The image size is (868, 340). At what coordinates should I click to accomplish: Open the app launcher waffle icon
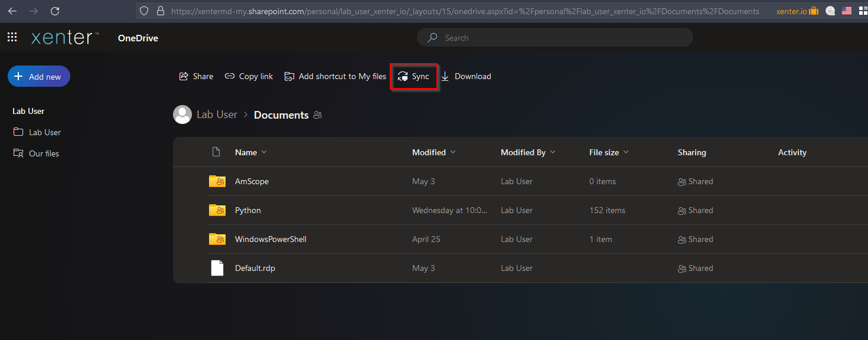(12, 37)
